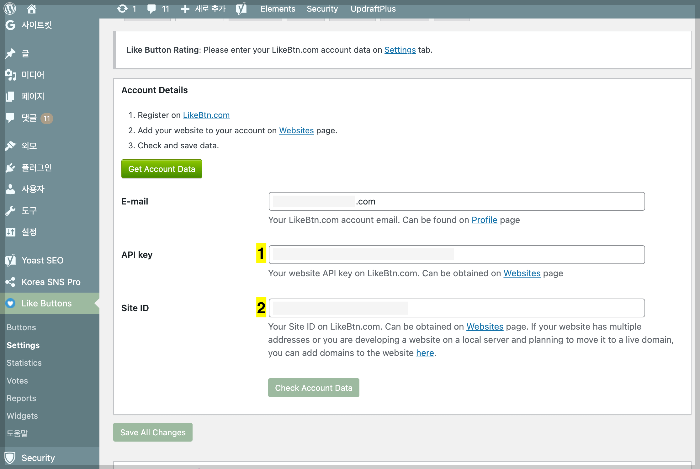The height and width of the screenshot is (469, 700).
Task: Focus the Site ID input field
Action: click(457, 308)
